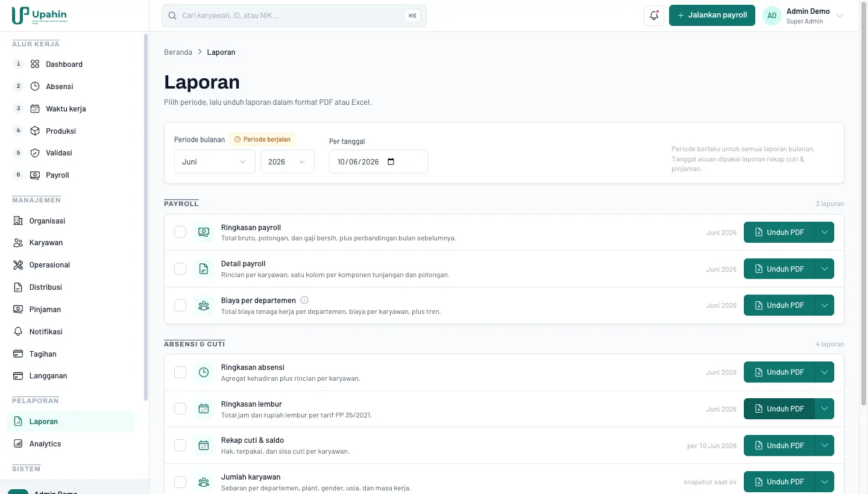
Task: Download Ringkasan absensi as PDF
Action: 779,372
